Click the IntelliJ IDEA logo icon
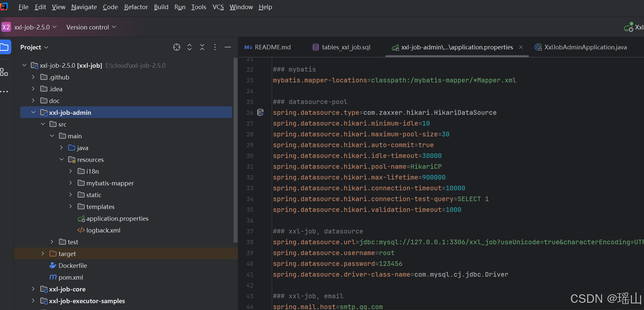This screenshot has width=644, height=310. [4, 7]
